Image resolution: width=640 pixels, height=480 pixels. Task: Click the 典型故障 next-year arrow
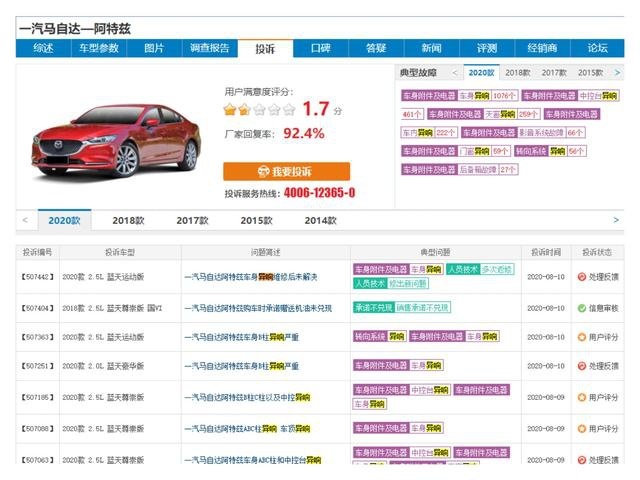click(x=617, y=73)
